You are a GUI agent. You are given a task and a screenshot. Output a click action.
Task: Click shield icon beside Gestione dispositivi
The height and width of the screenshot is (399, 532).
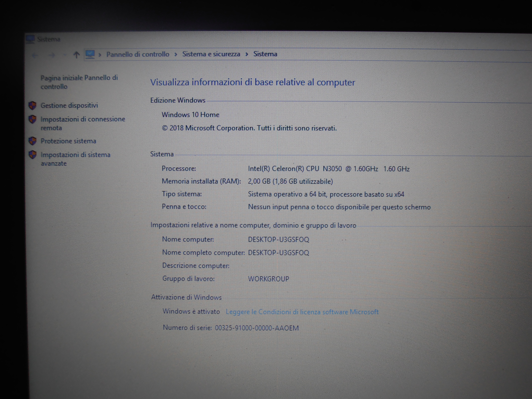click(33, 105)
